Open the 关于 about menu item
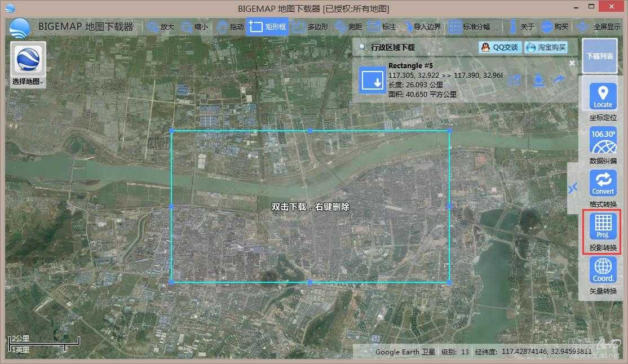Image resolution: width=628 pixels, height=364 pixels. (521, 26)
